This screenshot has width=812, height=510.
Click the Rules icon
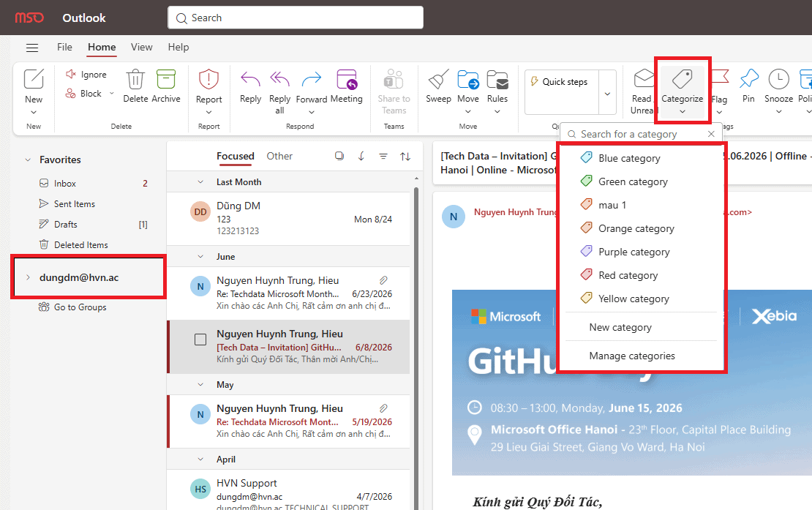pos(497,79)
